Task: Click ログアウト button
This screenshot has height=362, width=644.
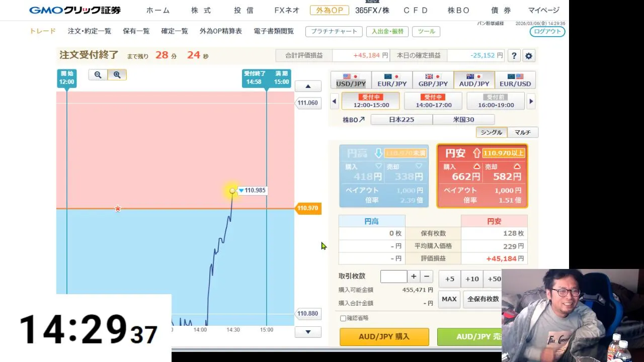Action: click(547, 31)
